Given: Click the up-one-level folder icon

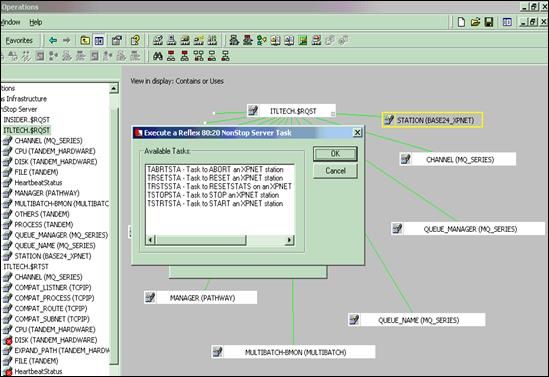Looking at the screenshot, I should pyautogui.click(x=85, y=41).
